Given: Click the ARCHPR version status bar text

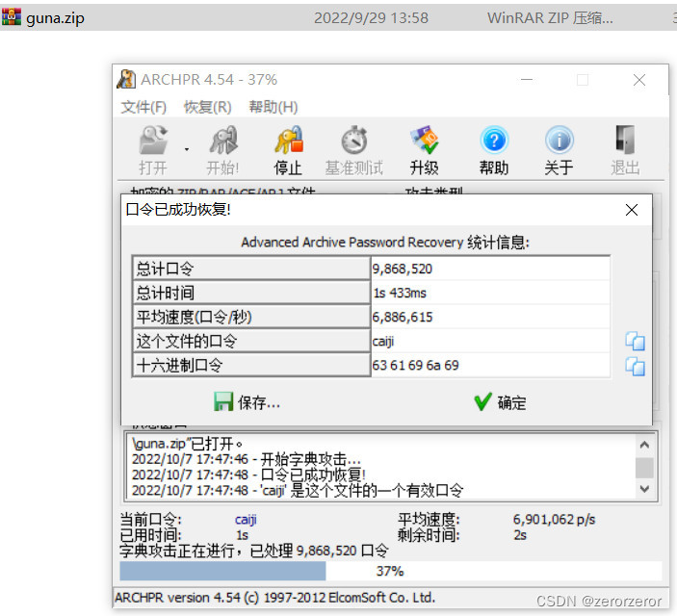Looking at the screenshot, I should click(x=275, y=598).
